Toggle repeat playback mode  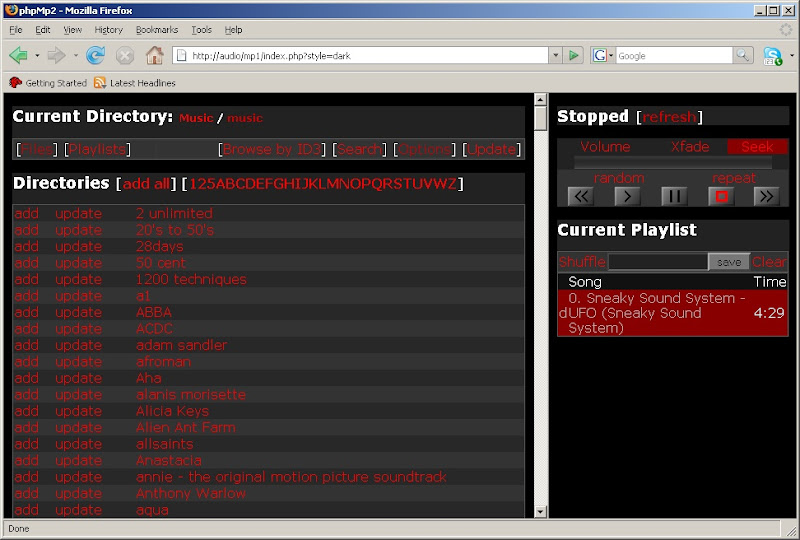point(734,178)
